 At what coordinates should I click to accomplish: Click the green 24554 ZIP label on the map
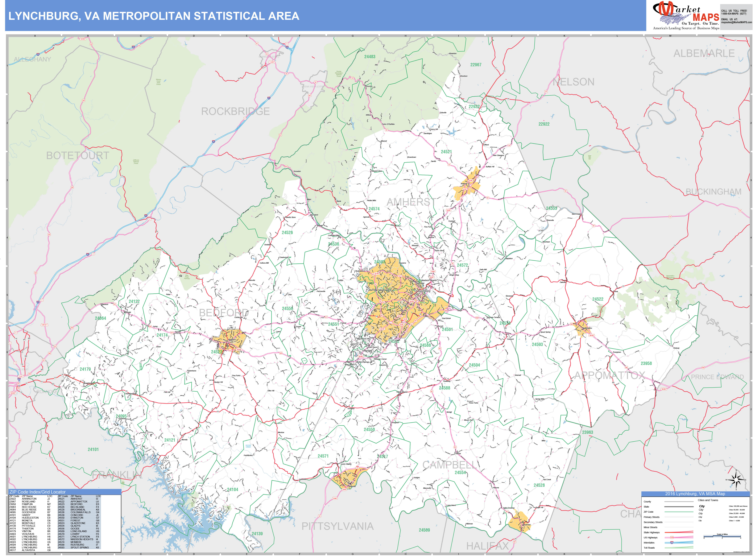[x=460, y=473]
